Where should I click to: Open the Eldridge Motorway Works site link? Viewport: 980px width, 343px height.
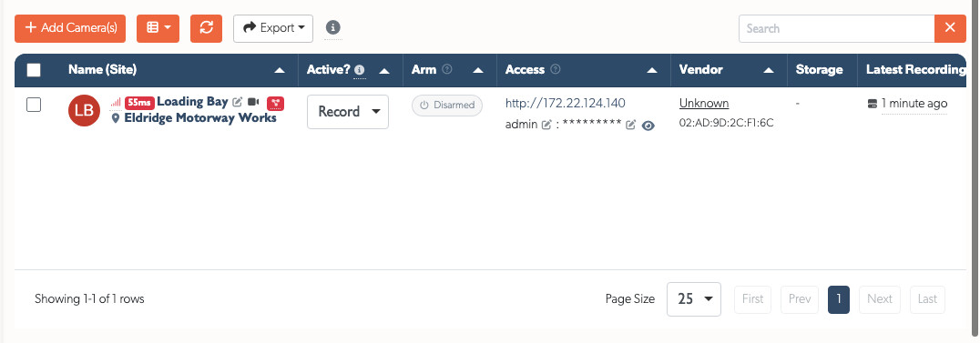200,117
